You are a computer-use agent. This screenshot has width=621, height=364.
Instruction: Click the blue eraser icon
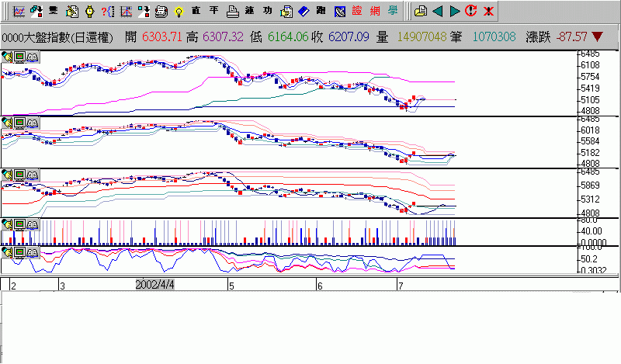pos(303,11)
